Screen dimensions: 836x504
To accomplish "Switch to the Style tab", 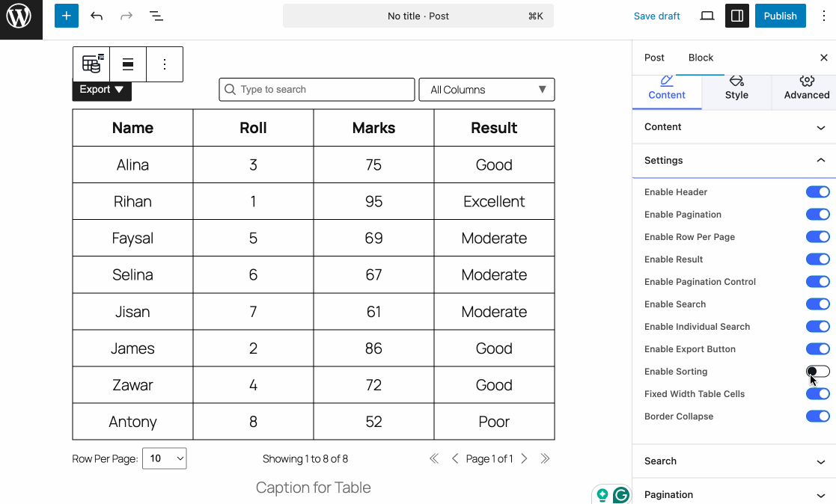I will pos(736,93).
